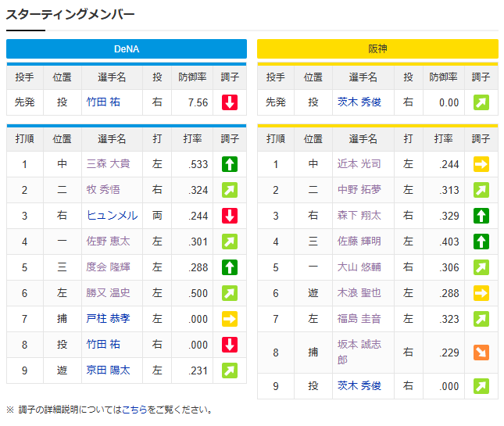Select the green up arrow for 森下 翔太

tap(481, 216)
